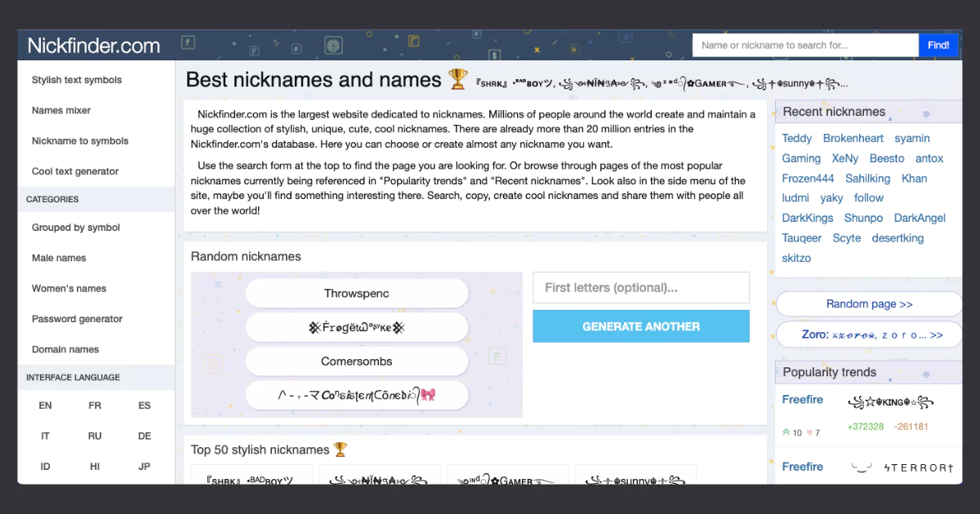Open recent nickname ludmi
This screenshot has height=514, width=980.
pyautogui.click(x=795, y=197)
